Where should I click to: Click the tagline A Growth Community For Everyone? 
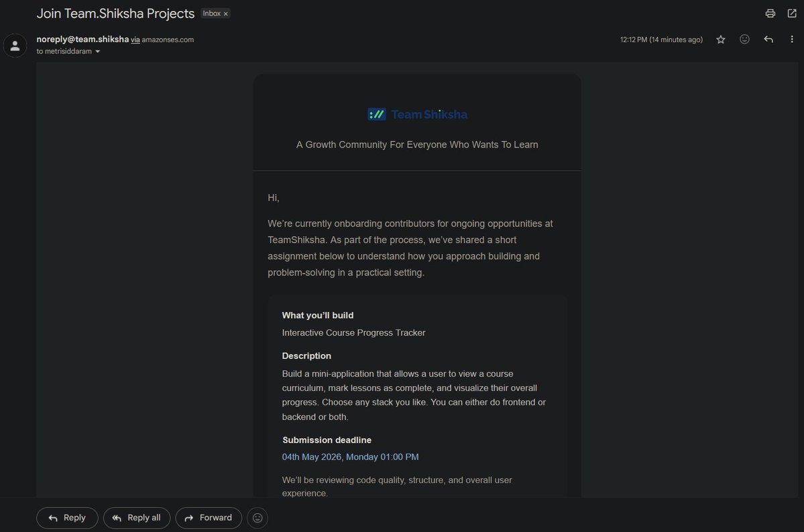coord(417,145)
